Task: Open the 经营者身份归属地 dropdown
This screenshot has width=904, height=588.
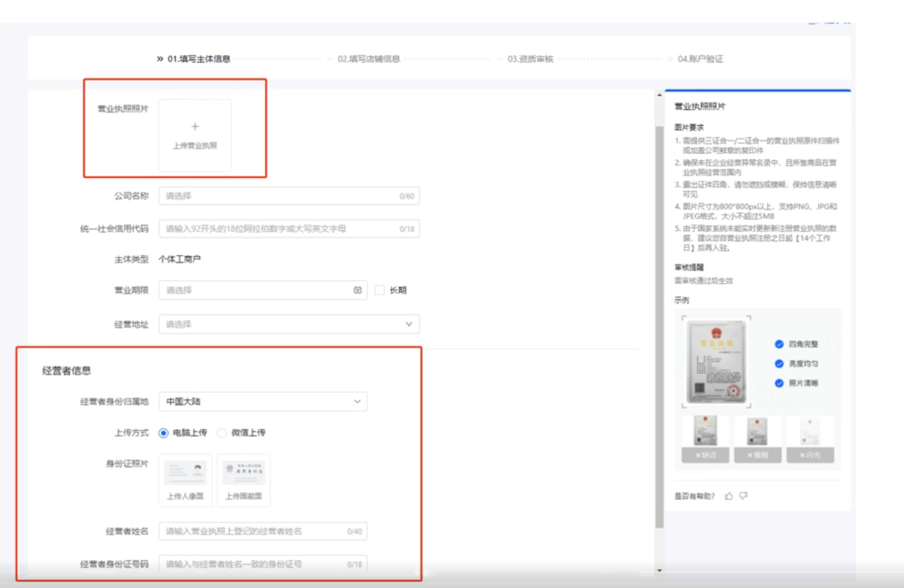Action: pos(263,401)
